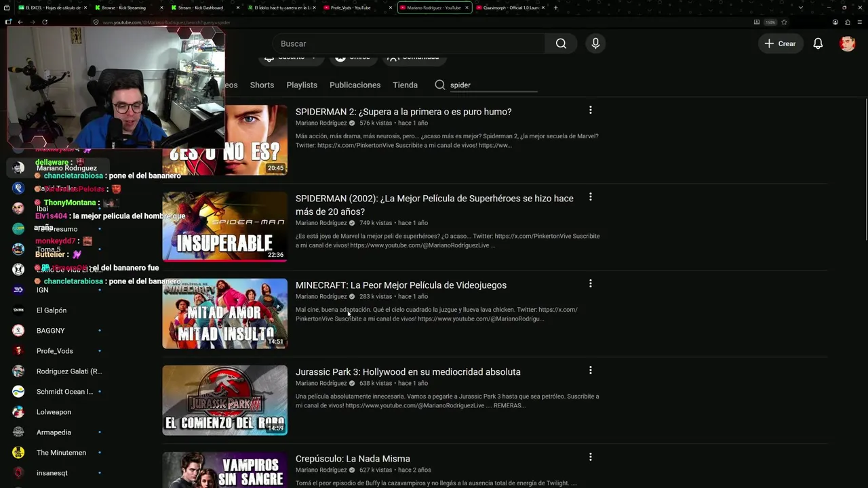Switch to the Browse - Kick Streaming tab
The image size is (868, 488).
point(129,7)
